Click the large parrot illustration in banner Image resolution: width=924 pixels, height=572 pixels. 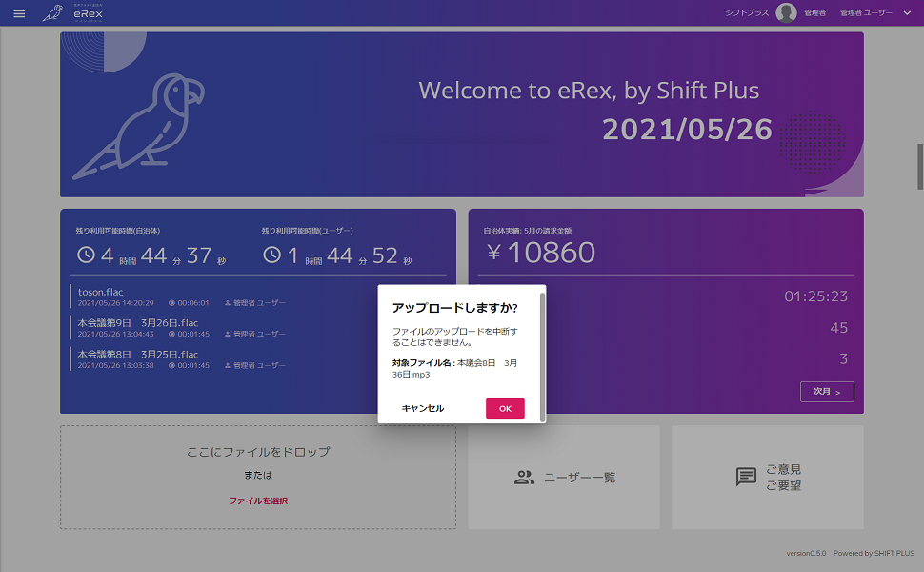138,126
